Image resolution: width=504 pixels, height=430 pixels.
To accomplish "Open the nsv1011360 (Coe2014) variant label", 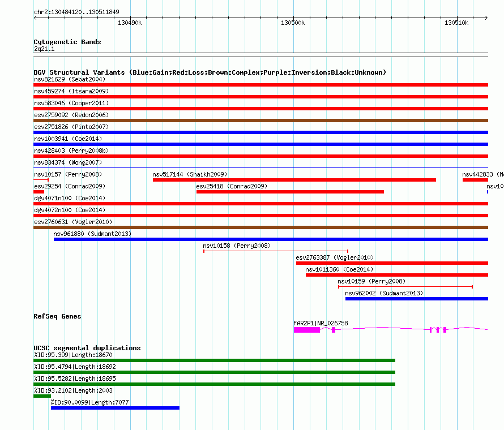I will pos(339,269).
